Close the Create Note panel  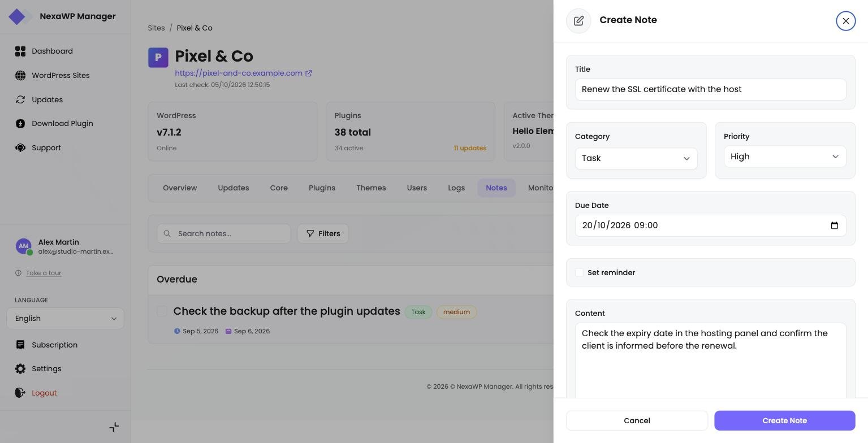[845, 21]
